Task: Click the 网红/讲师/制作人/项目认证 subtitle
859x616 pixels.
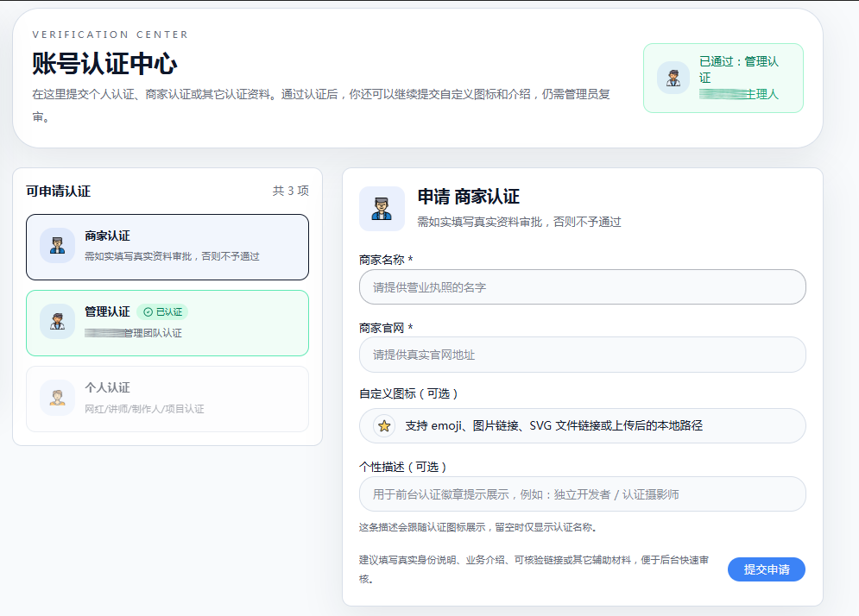Action: click(x=144, y=409)
